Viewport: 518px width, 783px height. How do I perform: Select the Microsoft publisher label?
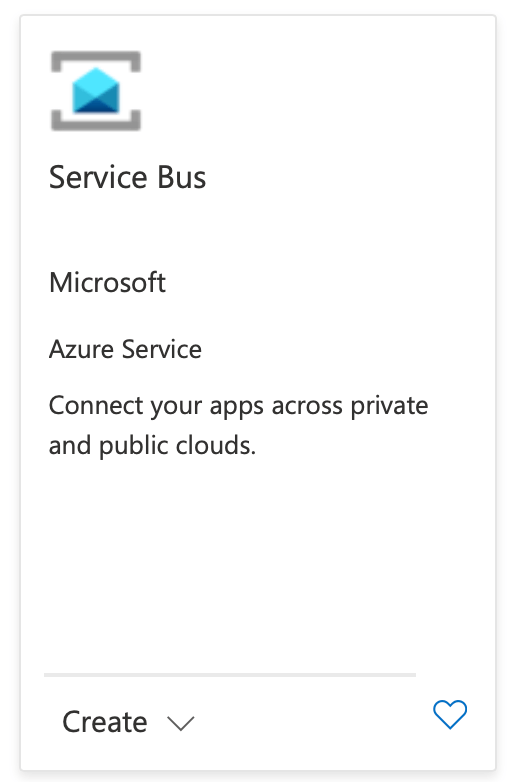tap(107, 283)
